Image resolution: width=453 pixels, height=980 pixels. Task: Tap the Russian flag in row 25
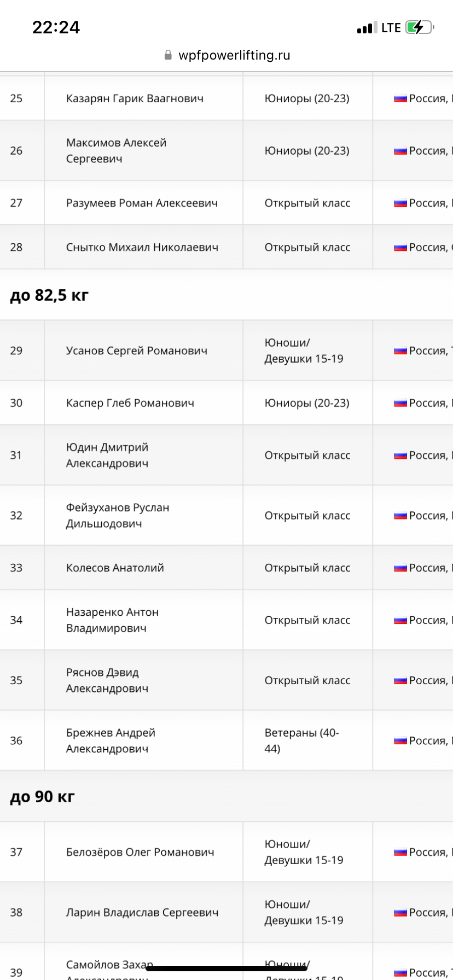click(x=400, y=99)
